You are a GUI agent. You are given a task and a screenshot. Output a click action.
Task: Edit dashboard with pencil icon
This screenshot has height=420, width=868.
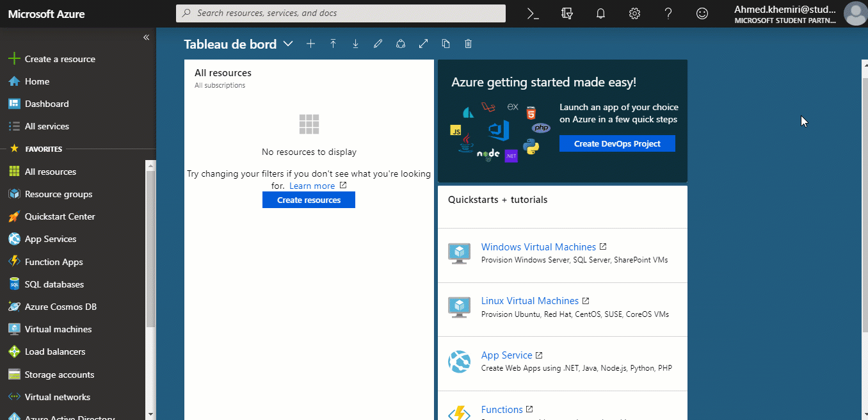(x=378, y=44)
